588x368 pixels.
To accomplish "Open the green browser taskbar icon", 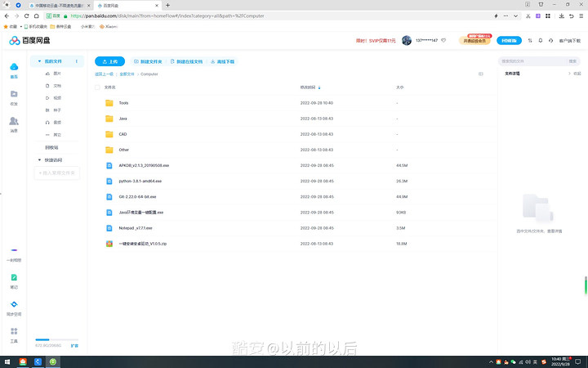I will [53, 362].
